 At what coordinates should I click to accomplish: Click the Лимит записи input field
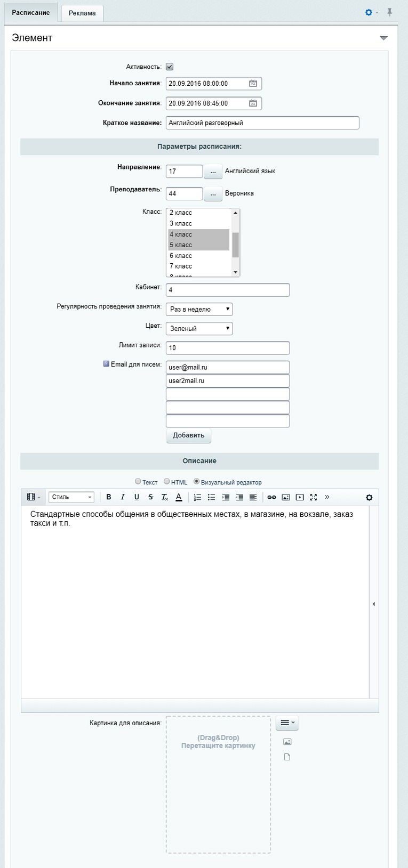[228, 348]
